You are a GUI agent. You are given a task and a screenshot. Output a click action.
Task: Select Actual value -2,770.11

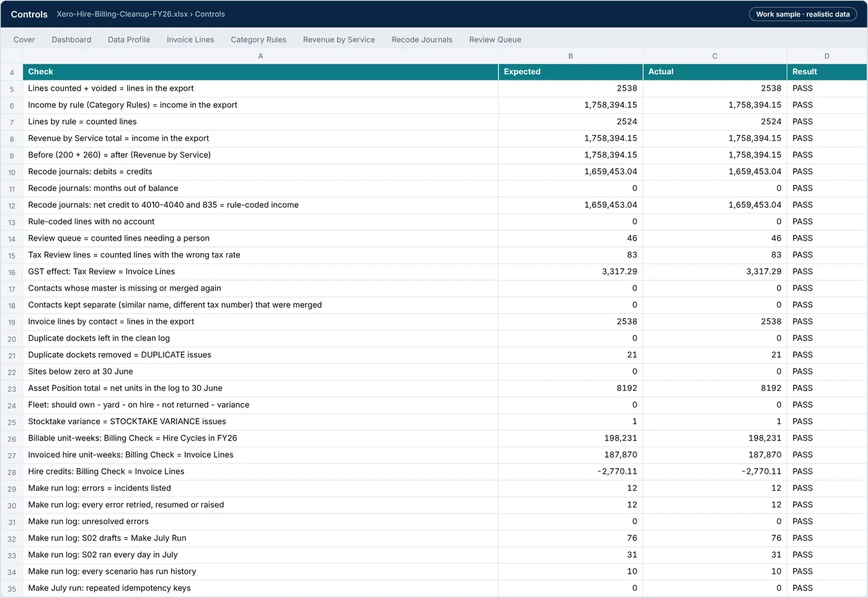tap(715, 471)
